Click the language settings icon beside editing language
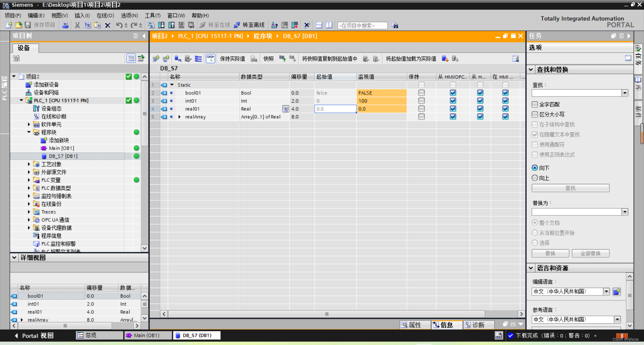 (x=616, y=292)
